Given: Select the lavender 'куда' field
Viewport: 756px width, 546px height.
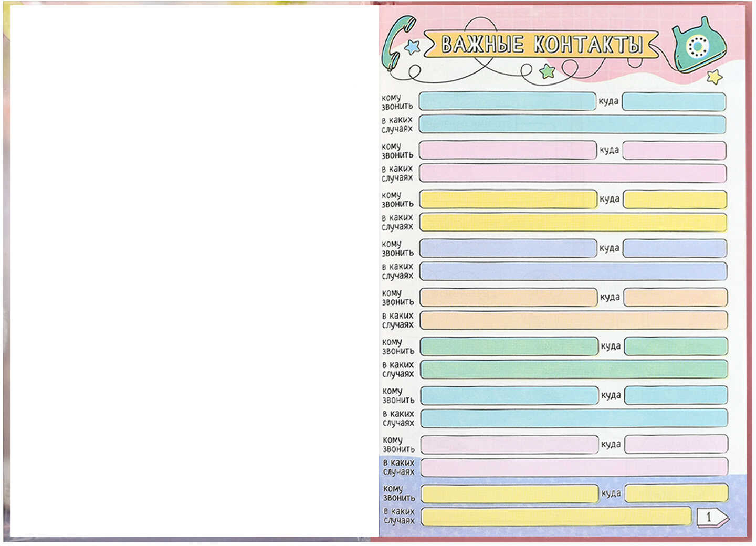Looking at the screenshot, I should pos(675,248).
